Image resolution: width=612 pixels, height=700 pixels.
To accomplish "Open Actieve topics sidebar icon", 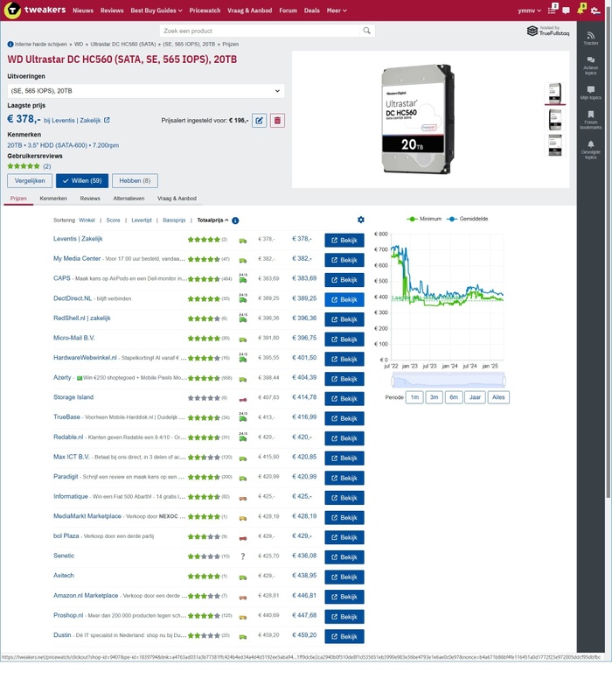I will point(591,66).
